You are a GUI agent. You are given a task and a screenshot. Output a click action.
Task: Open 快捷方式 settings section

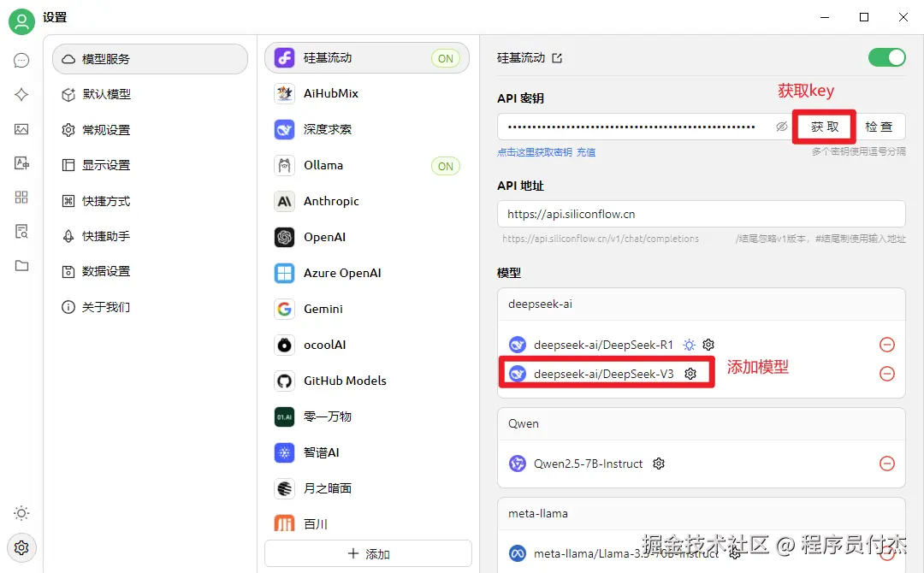click(151, 201)
